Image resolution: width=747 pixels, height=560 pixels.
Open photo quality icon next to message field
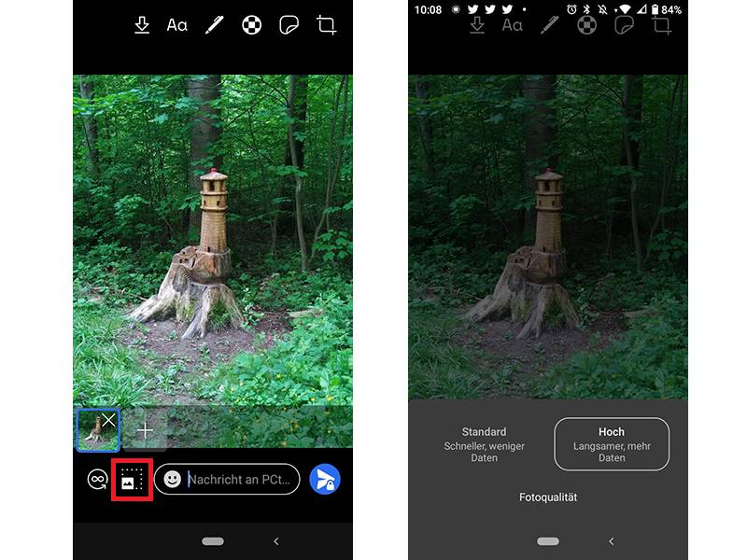(132, 479)
